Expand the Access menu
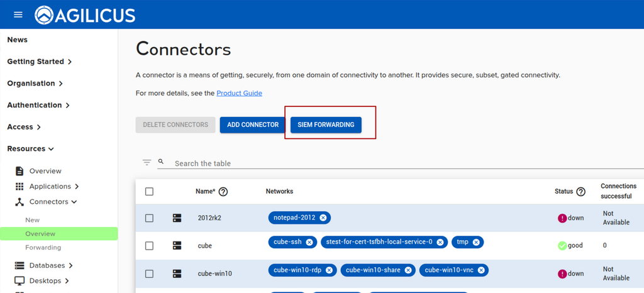The height and width of the screenshot is (293, 644). [24, 127]
